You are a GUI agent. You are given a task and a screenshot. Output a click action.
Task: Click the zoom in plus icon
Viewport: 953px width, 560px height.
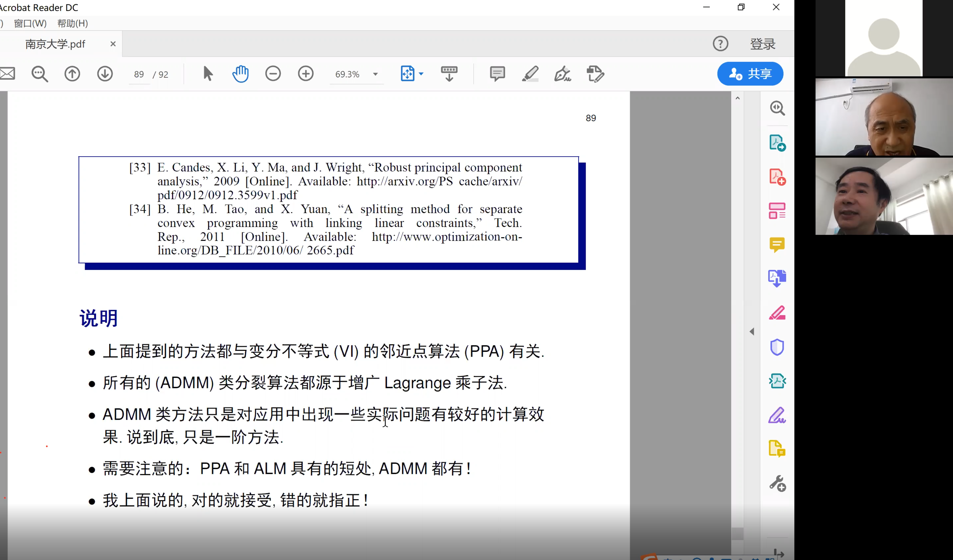pos(306,74)
